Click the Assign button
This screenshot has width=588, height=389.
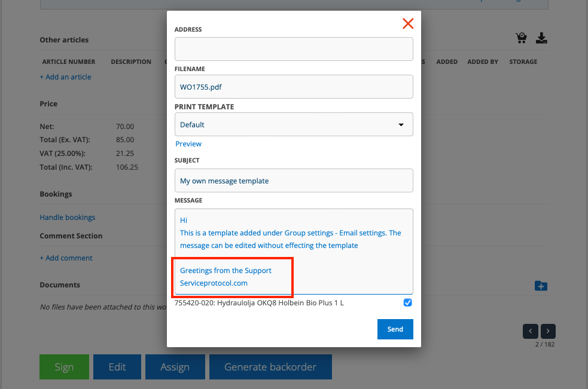coord(175,367)
